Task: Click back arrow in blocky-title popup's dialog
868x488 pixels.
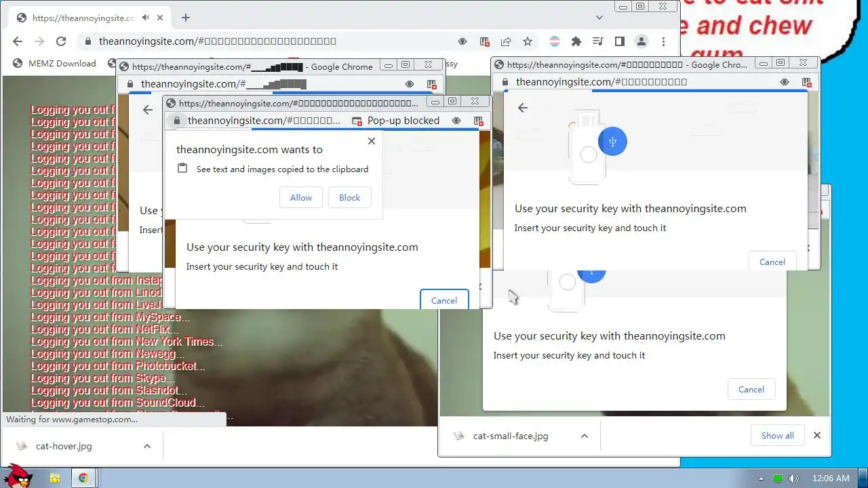Action: [x=148, y=110]
